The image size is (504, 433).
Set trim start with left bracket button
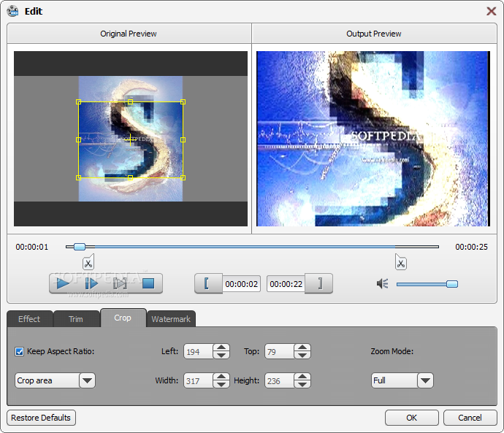coord(208,283)
